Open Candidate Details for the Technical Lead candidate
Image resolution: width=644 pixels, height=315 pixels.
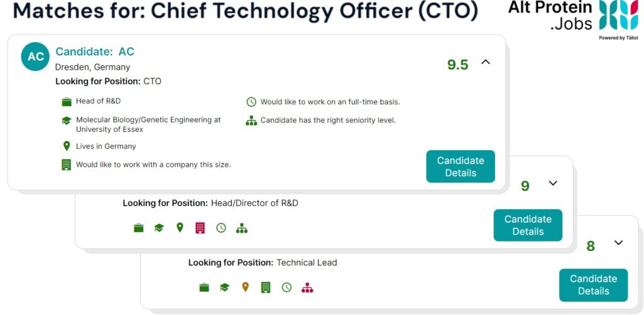pyautogui.click(x=594, y=285)
